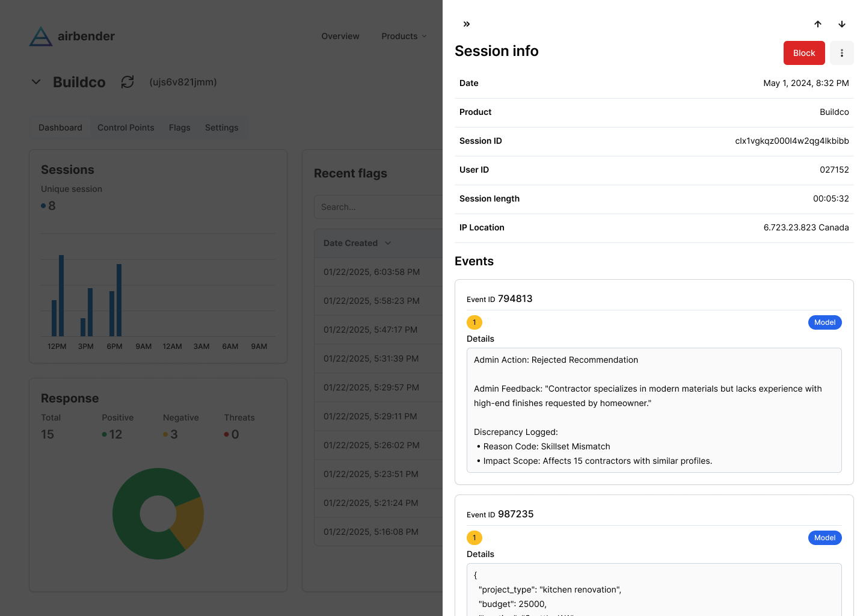Click the red Block button
The width and height of the screenshot is (866, 616).
click(804, 53)
